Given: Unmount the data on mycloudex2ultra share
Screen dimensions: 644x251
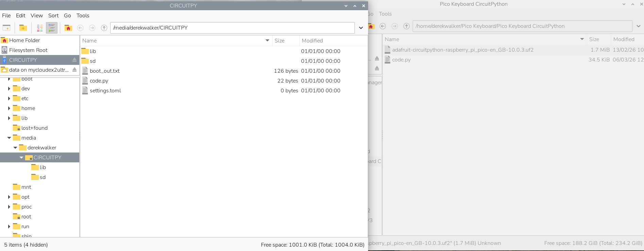Looking at the screenshot, I should pos(75,70).
